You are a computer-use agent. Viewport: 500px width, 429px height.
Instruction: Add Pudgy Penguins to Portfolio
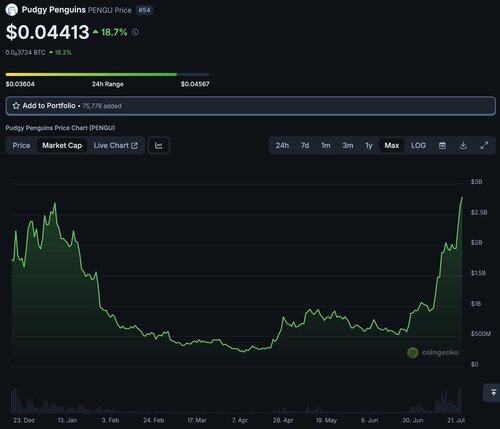pos(250,106)
